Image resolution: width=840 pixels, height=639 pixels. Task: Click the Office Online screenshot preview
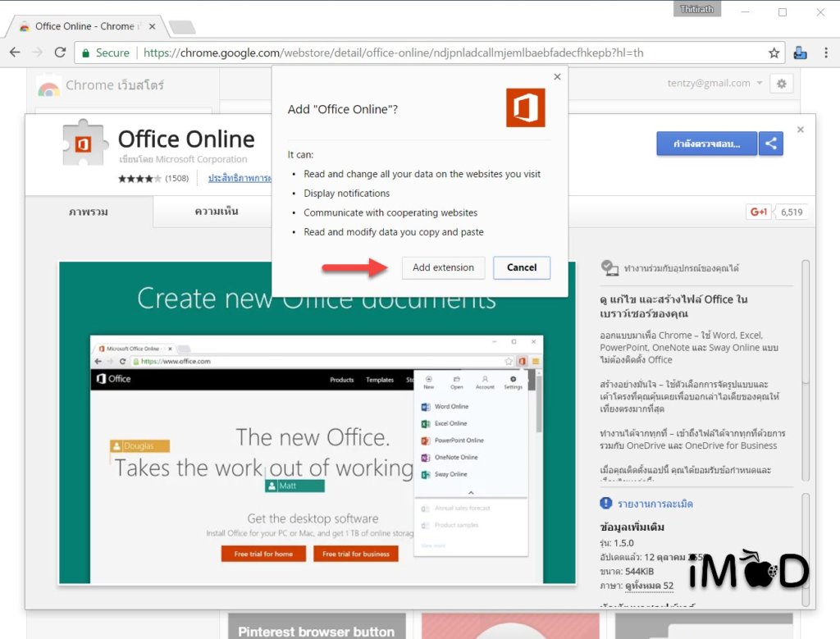(317, 422)
